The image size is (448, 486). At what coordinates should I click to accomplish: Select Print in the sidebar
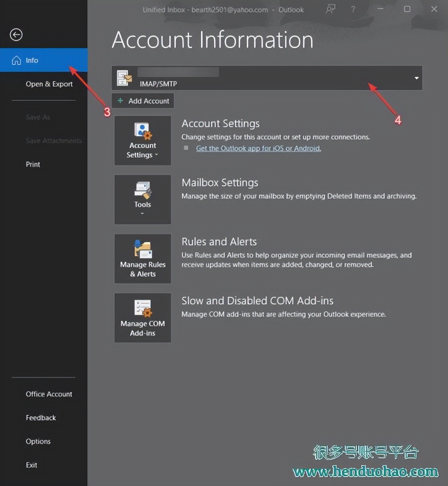point(33,164)
